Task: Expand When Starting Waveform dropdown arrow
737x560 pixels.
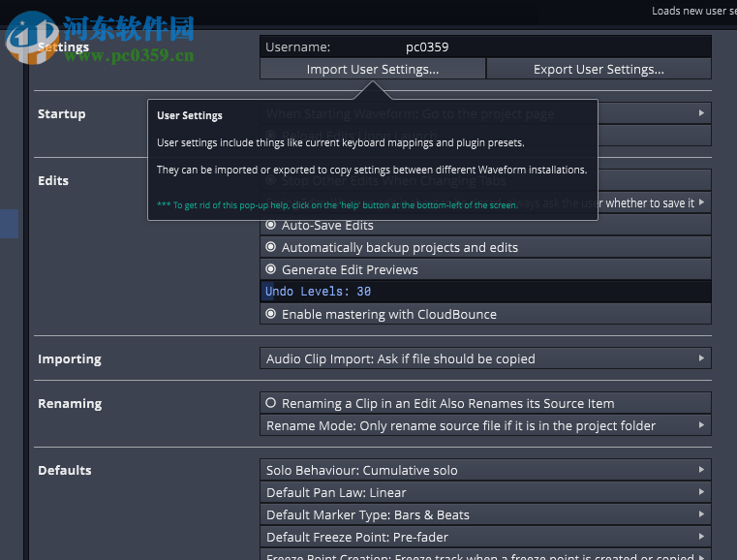Action: pyautogui.click(x=701, y=113)
